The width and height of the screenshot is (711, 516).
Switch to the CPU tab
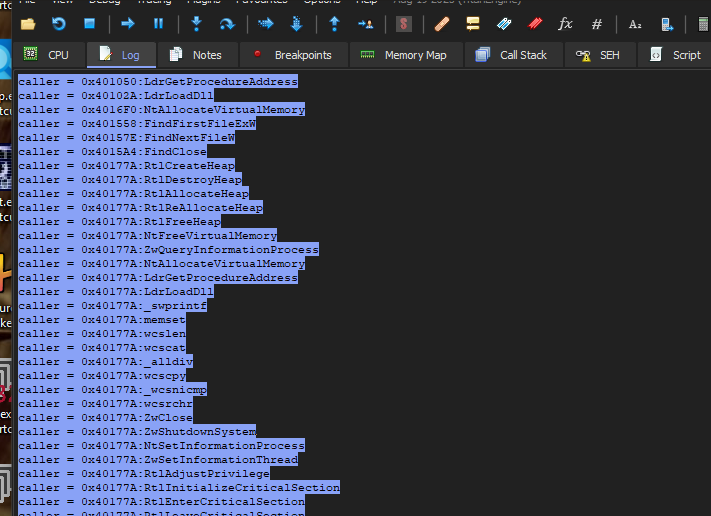(49, 55)
